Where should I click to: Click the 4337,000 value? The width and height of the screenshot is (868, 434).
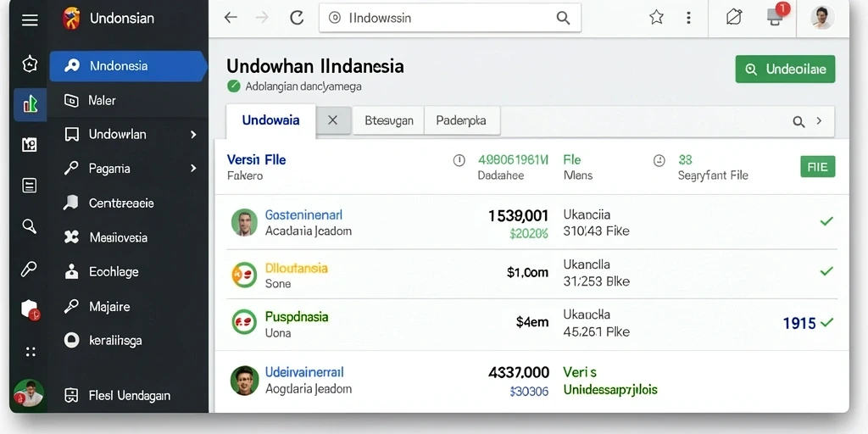[519, 373]
